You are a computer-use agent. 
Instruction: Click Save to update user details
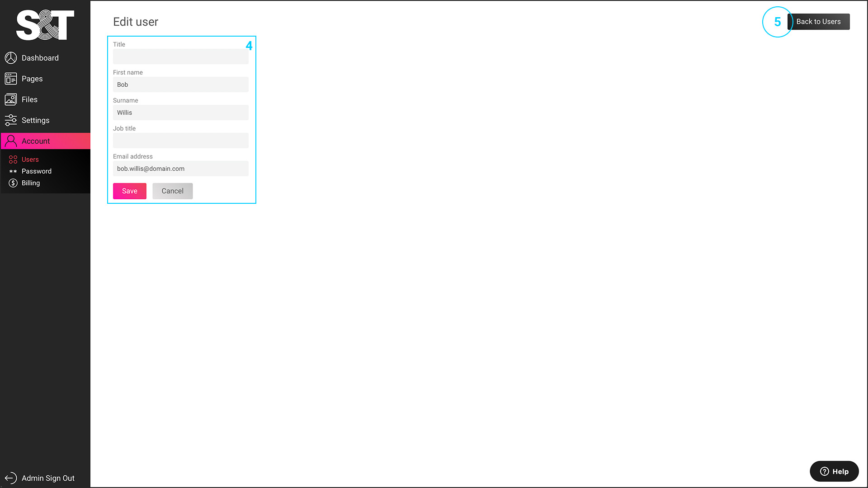click(129, 191)
